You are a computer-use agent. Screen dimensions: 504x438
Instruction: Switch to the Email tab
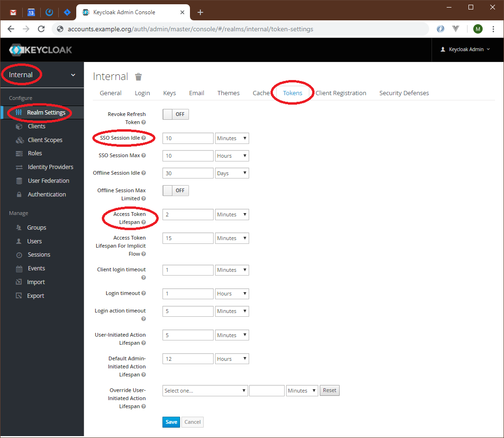tap(197, 93)
